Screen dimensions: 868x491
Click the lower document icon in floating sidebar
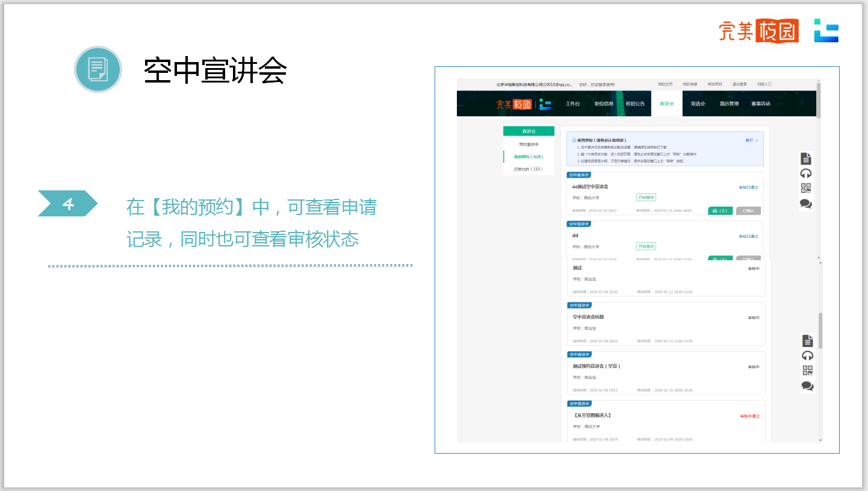pyautogui.click(x=808, y=341)
